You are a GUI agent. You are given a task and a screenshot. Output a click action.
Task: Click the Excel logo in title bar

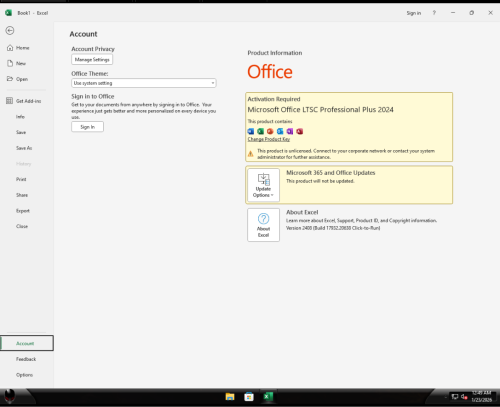tap(8, 13)
